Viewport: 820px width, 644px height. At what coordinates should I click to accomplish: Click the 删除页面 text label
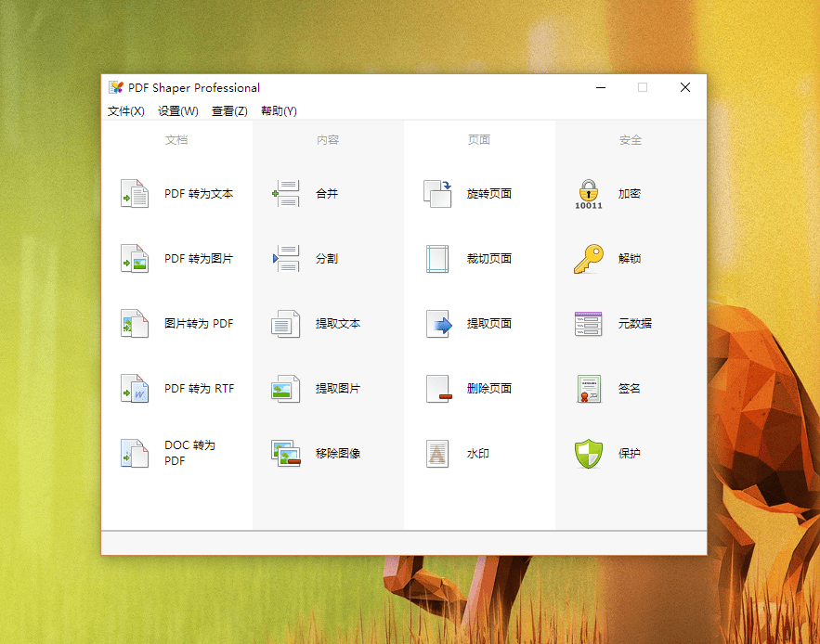(x=489, y=389)
